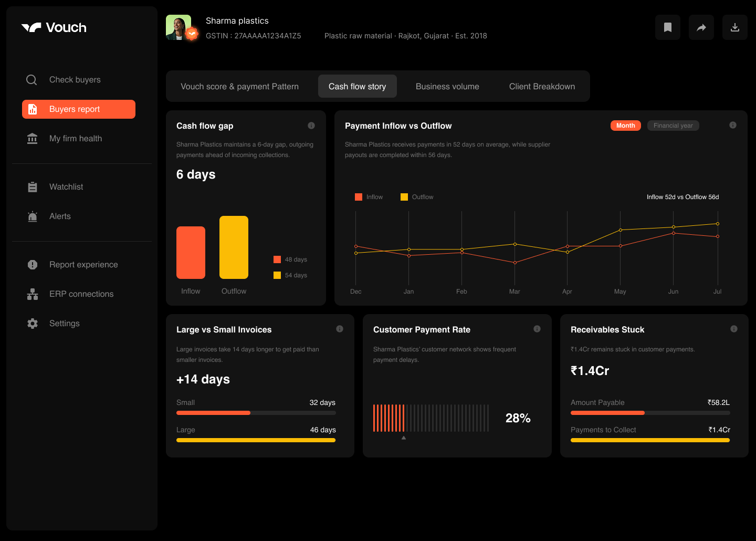
Task: Click the Large invoices progress bar
Action: pos(256,440)
